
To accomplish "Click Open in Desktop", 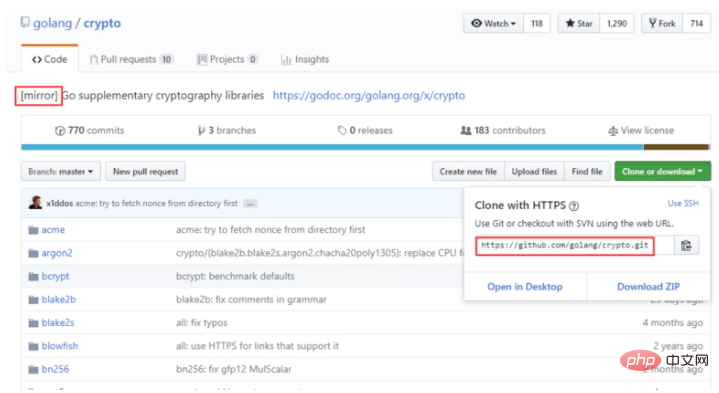I will tap(525, 287).
